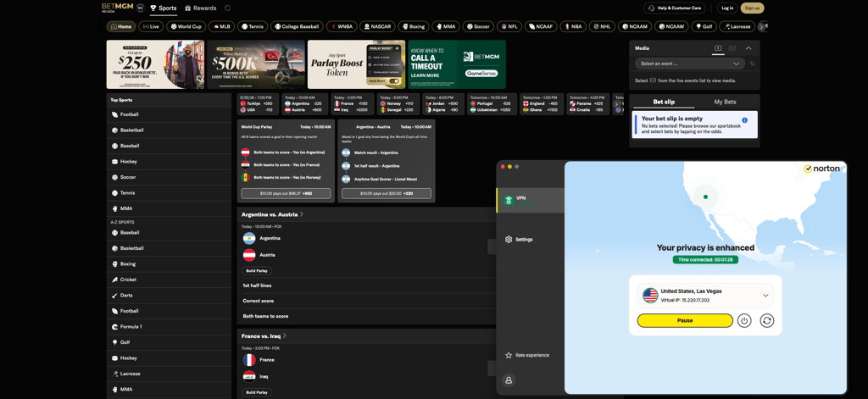
Task: Click the info icon on empty bet slip
Action: point(744,120)
